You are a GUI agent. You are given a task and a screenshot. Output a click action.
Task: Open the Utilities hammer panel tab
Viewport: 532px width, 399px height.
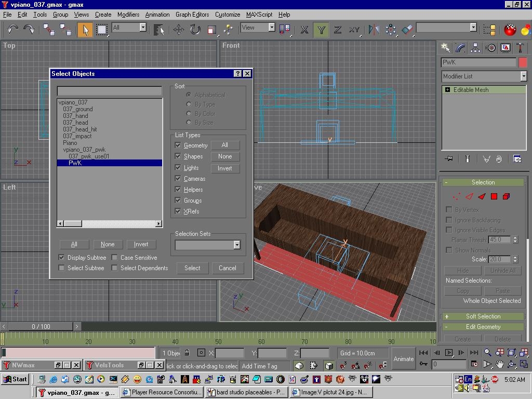pos(520,48)
